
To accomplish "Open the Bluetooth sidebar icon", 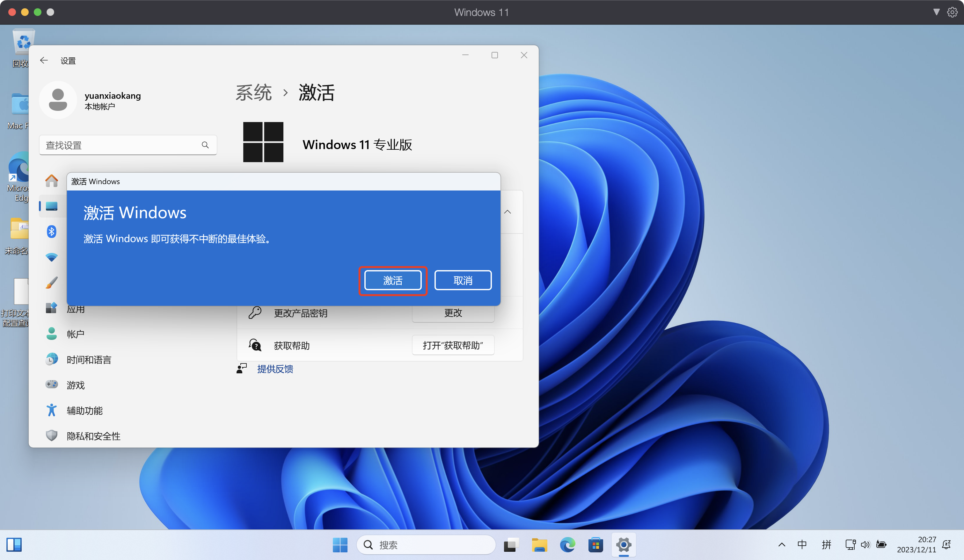I will [x=52, y=232].
